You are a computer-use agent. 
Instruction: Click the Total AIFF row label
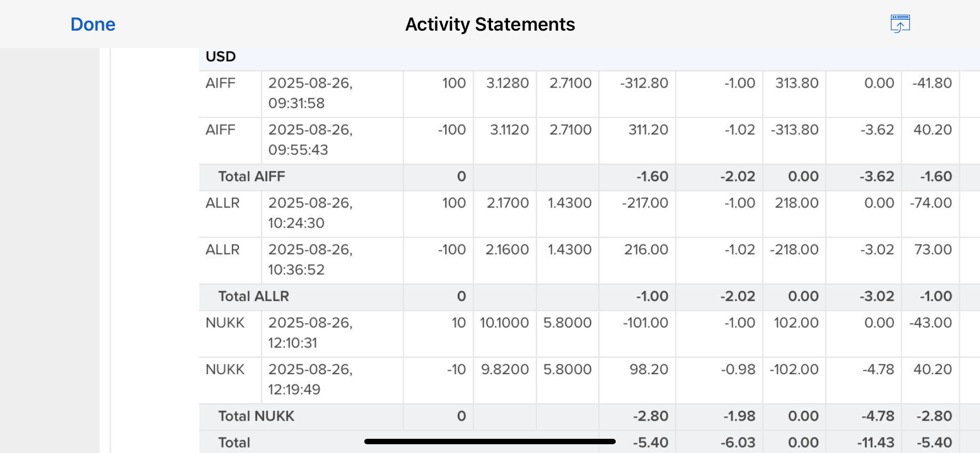pyautogui.click(x=252, y=177)
